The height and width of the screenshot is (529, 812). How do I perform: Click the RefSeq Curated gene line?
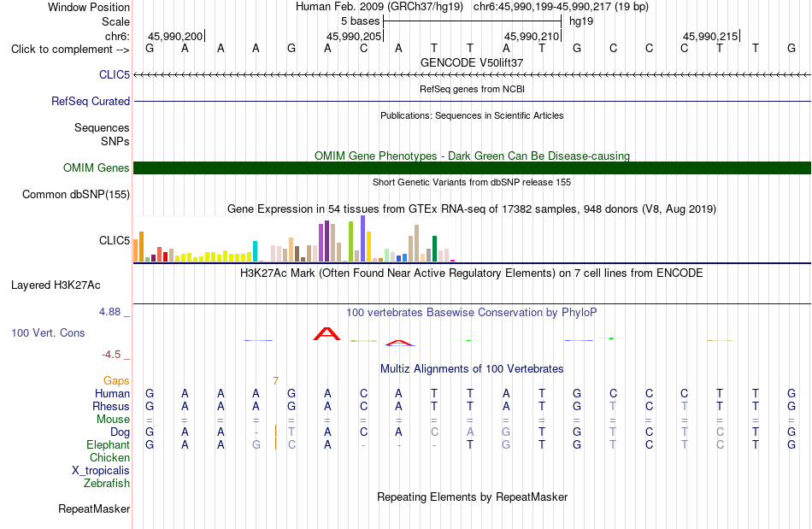coord(472,101)
